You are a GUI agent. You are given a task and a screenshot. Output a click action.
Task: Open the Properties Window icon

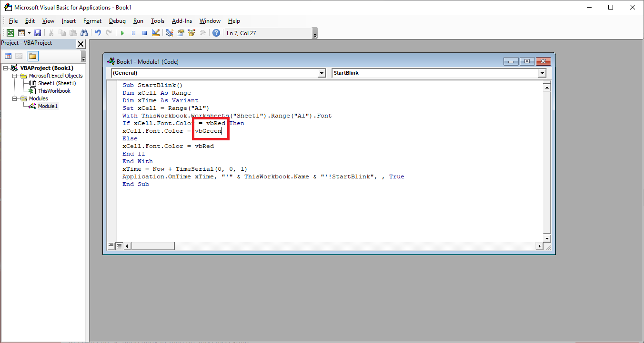tap(181, 33)
